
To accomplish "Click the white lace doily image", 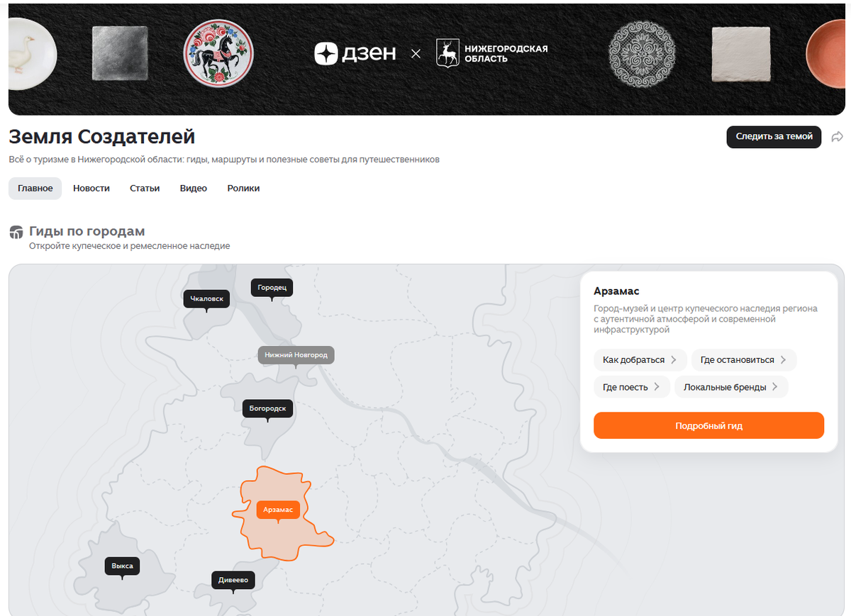I will [642, 54].
